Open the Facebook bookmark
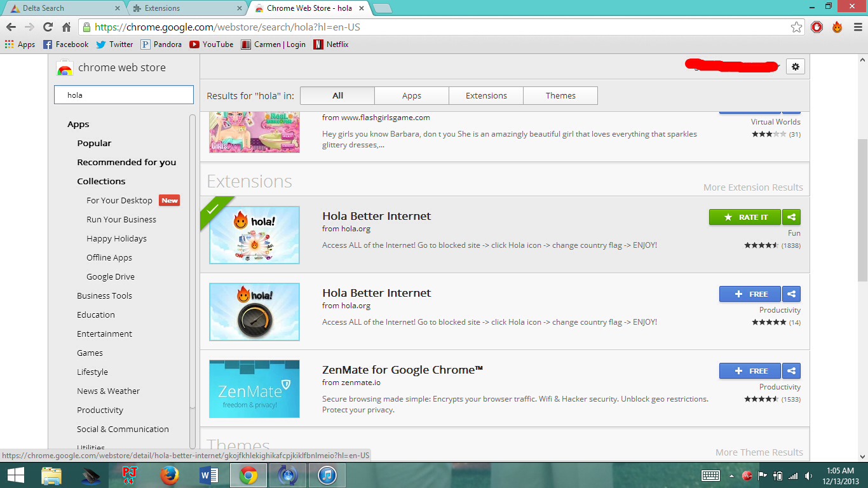This screenshot has height=488, width=868. (x=65, y=44)
